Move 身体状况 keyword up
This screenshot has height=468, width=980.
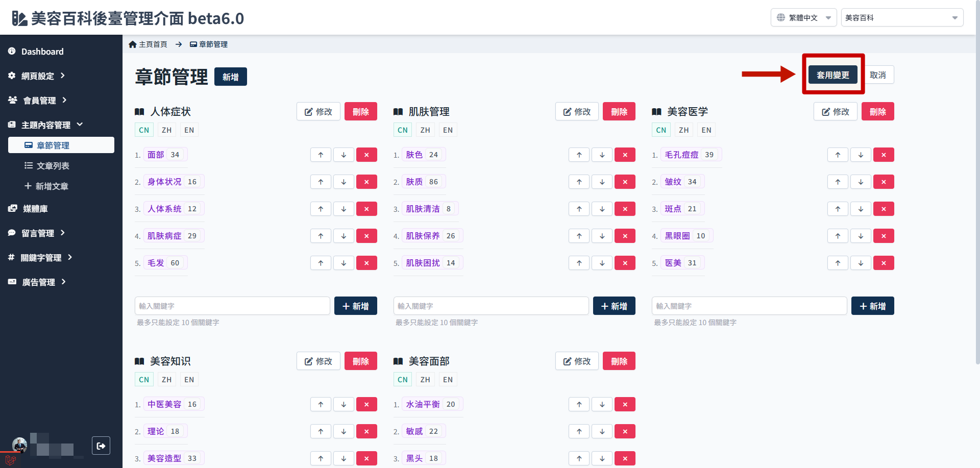tap(321, 182)
